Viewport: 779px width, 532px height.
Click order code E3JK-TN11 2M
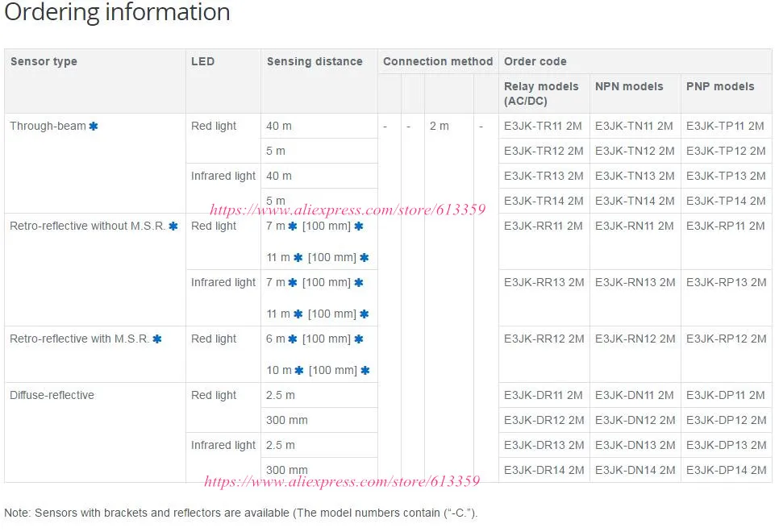pyautogui.click(x=634, y=127)
